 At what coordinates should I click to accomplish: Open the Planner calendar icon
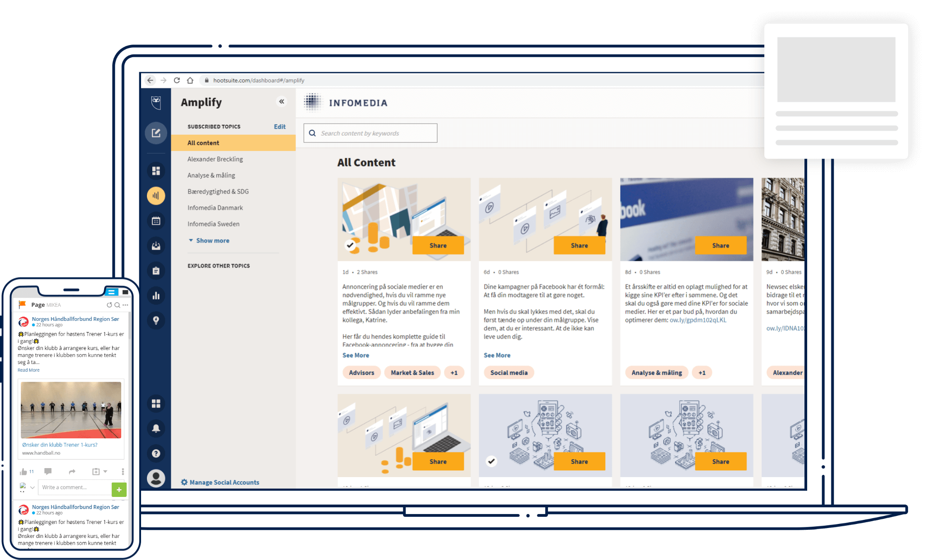click(x=156, y=221)
